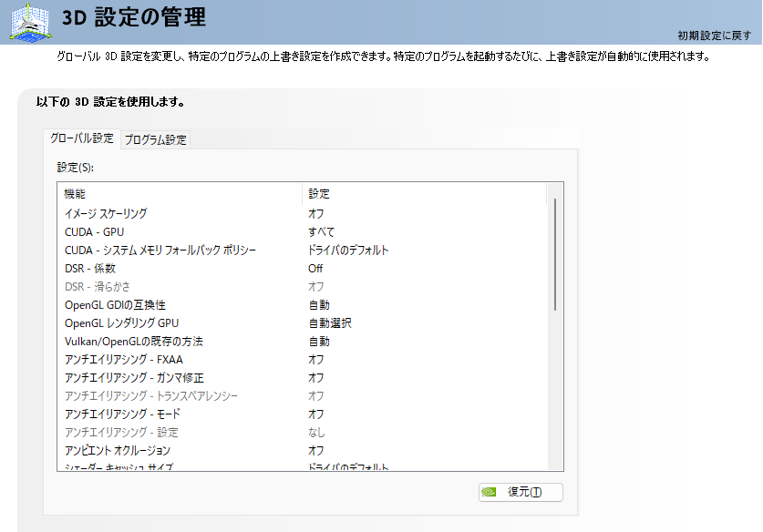Click the 3D settings icon in header
The width and height of the screenshot is (763, 532).
[x=30, y=22]
